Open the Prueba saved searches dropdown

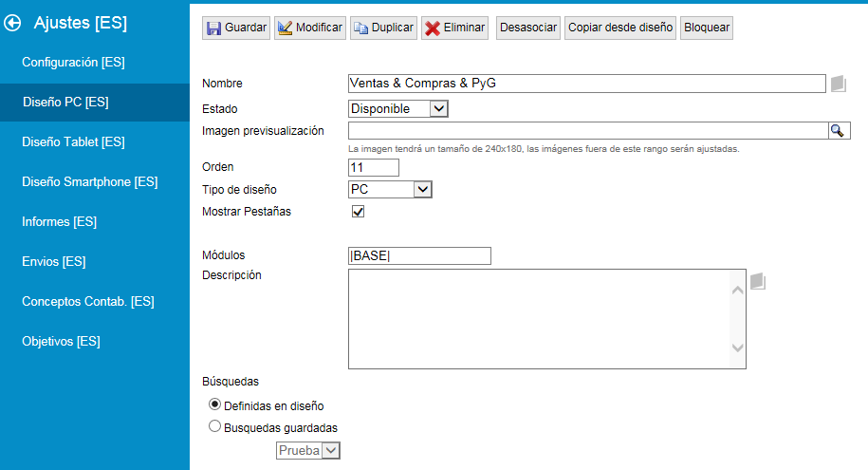308,451
